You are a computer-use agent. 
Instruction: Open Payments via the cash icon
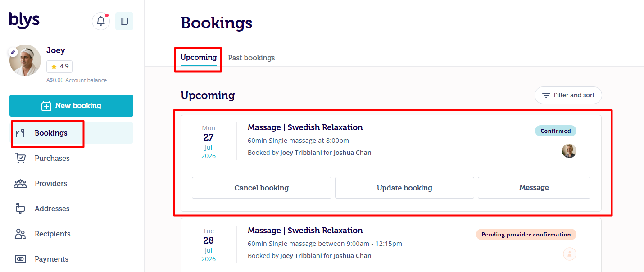[20, 259]
